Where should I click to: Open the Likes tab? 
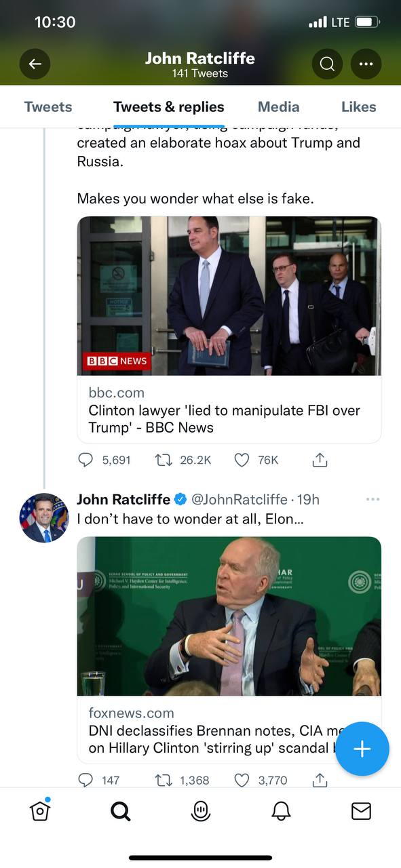(x=358, y=106)
